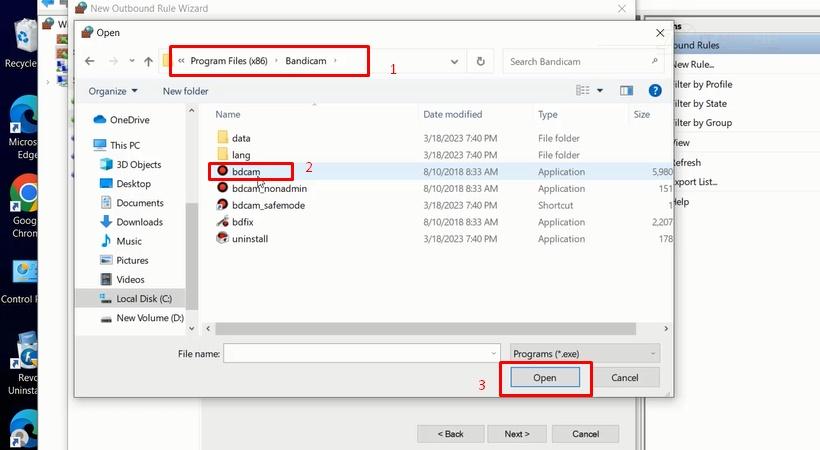820x450 pixels.
Task: Cancel the Open file dialog
Action: coord(624,378)
